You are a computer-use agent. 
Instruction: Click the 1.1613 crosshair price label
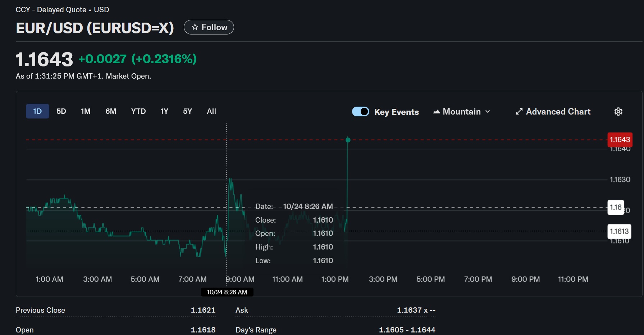(x=619, y=231)
